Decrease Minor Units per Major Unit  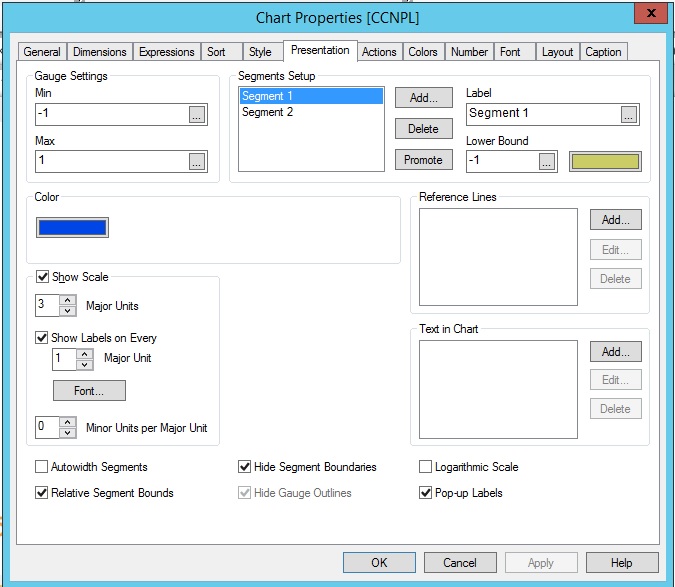[68, 433]
